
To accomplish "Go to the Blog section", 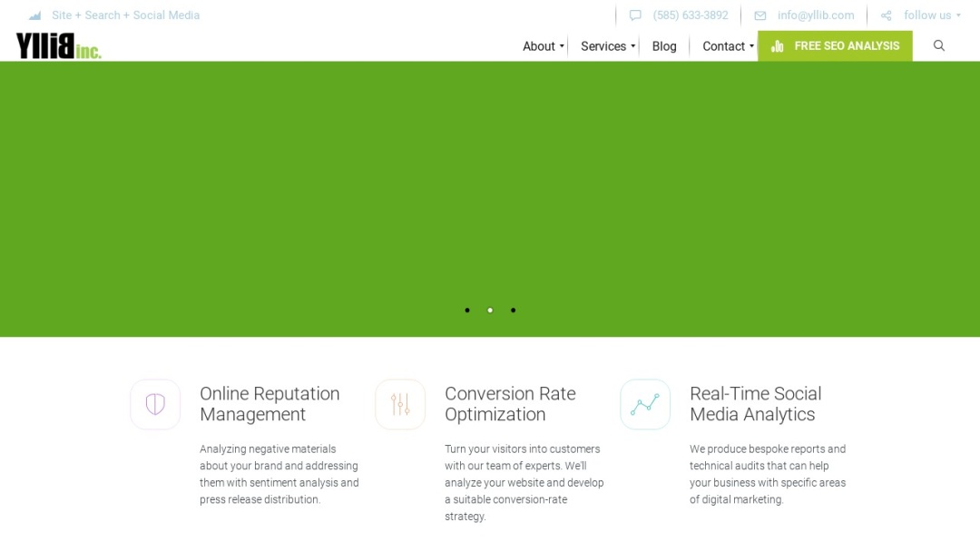I will [x=664, y=45].
